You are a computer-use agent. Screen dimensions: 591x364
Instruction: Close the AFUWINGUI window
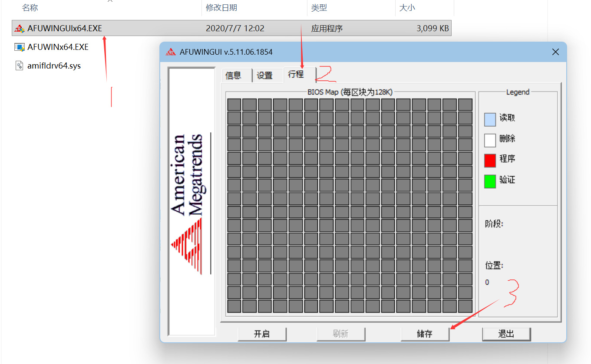click(555, 52)
